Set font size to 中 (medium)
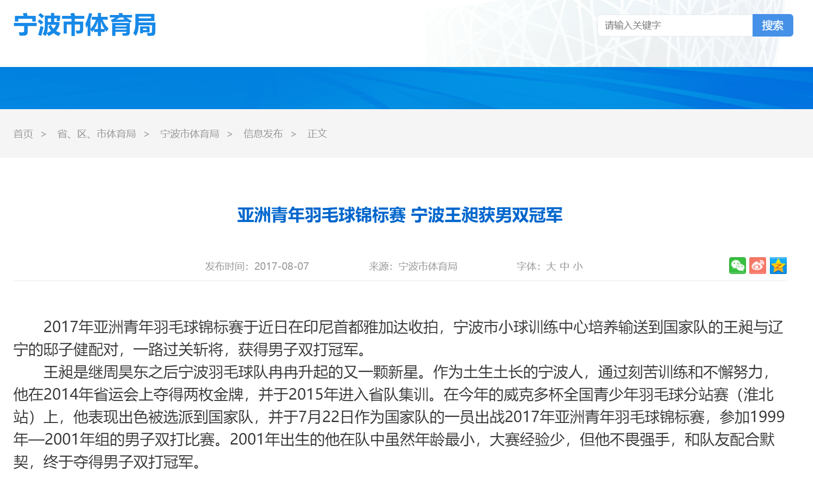The width and height of the screenshot is (813, 504). 564,267
